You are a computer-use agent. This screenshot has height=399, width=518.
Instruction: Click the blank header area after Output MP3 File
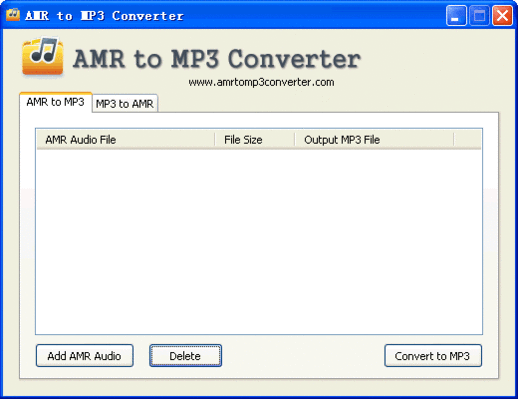coord(467,140)
